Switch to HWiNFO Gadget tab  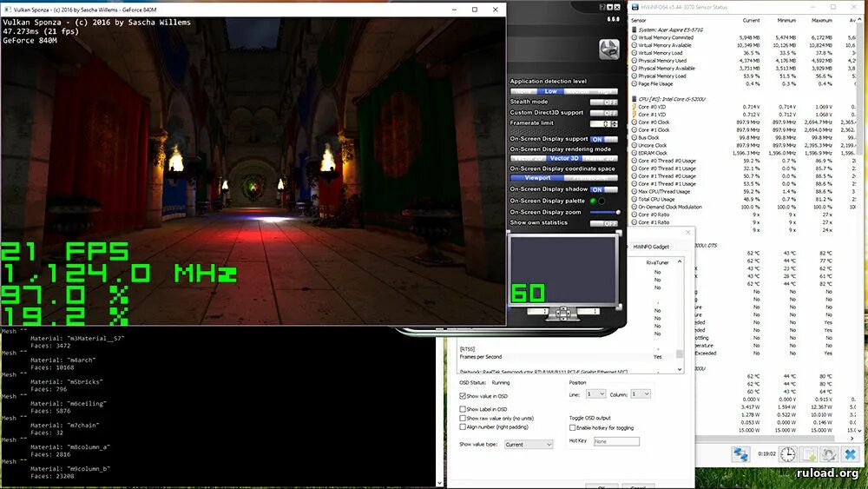pos(651,247)
